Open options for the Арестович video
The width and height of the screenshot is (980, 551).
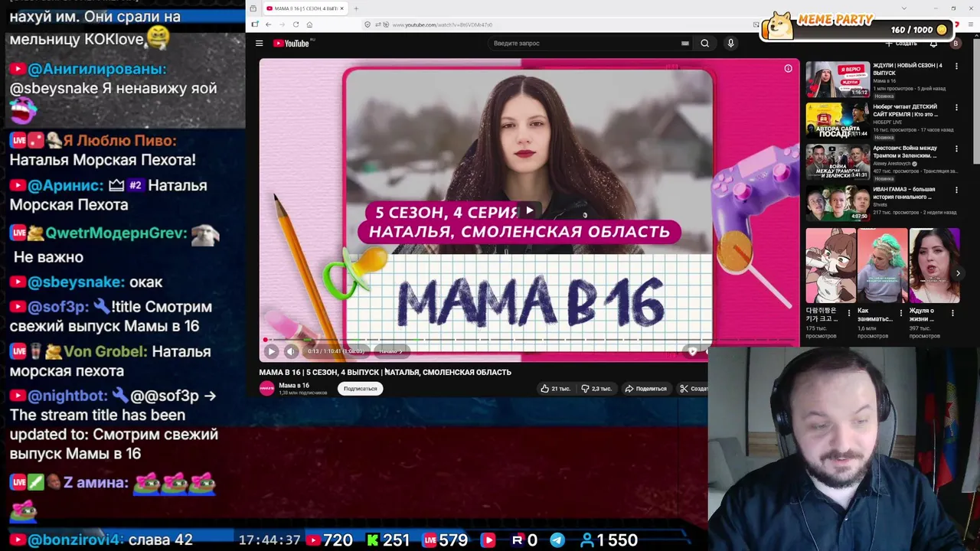[x=956, y=149]
